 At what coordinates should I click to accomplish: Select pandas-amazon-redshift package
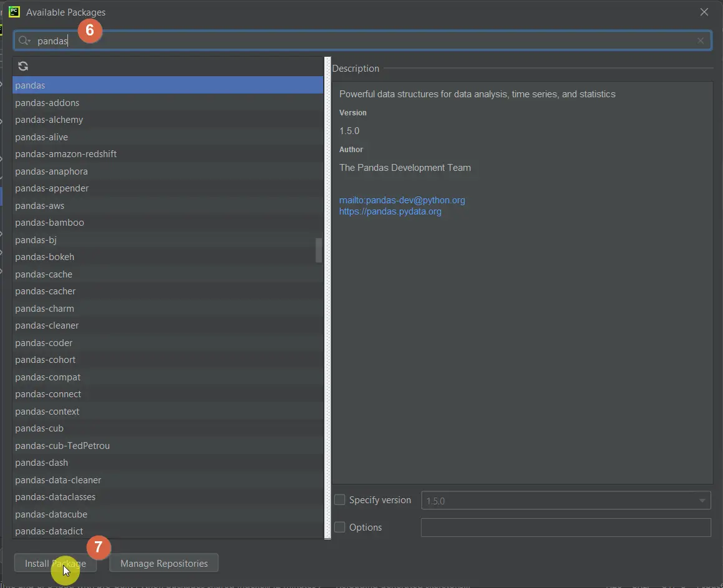point(168,154)
